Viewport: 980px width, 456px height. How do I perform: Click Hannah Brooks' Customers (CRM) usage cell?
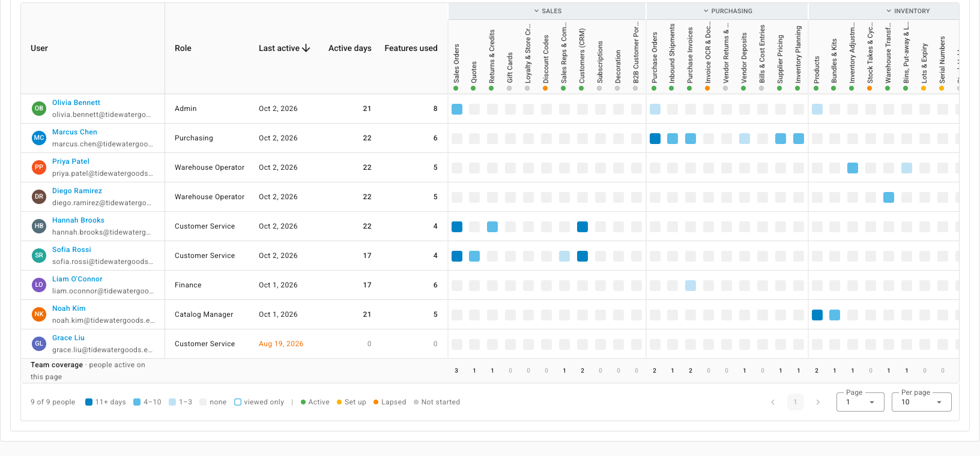tap(582, 227)
